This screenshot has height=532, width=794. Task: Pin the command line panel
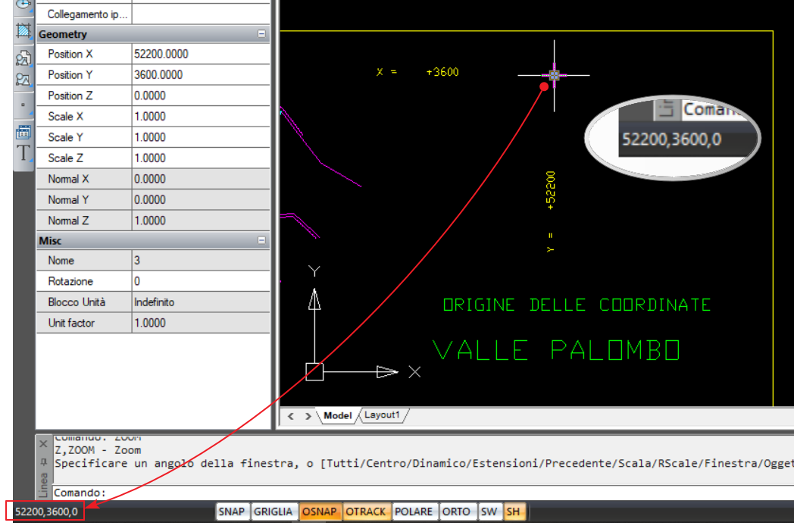coord(43,461)
